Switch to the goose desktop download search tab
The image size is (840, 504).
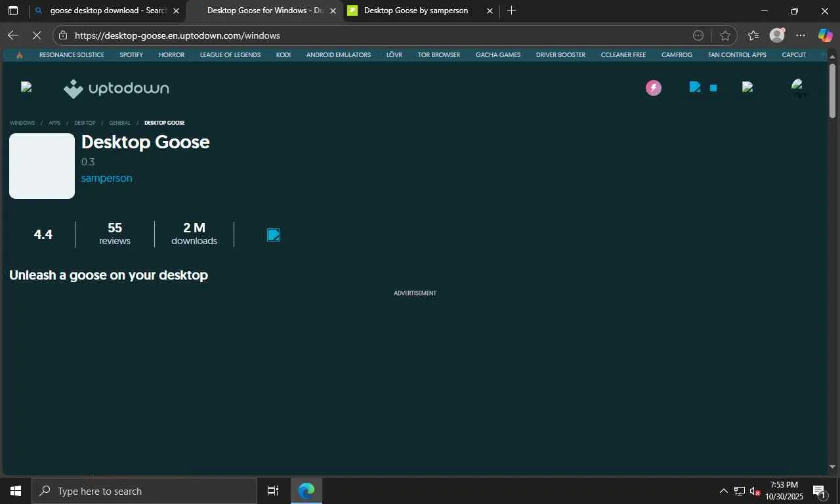pos(108,10)
